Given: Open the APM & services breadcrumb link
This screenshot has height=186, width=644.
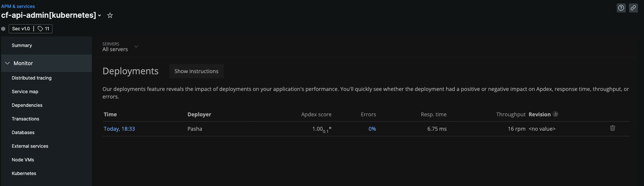Looking at the screenshot, I should [18, 6].
